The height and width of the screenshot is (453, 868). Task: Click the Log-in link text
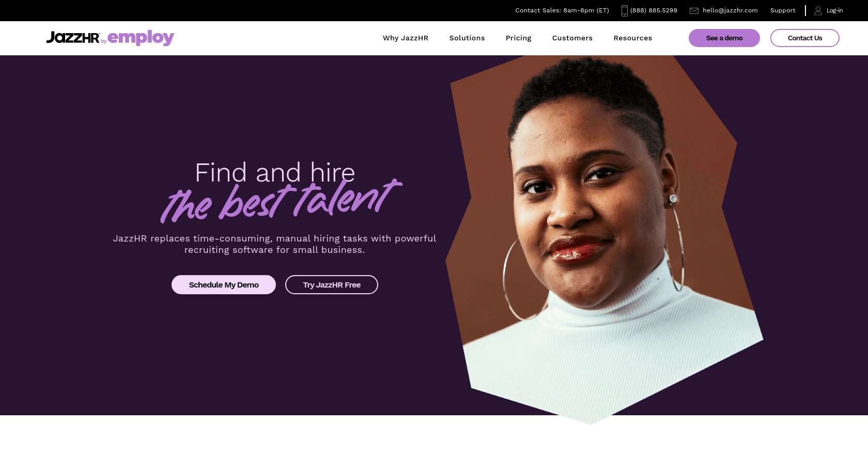834,10
